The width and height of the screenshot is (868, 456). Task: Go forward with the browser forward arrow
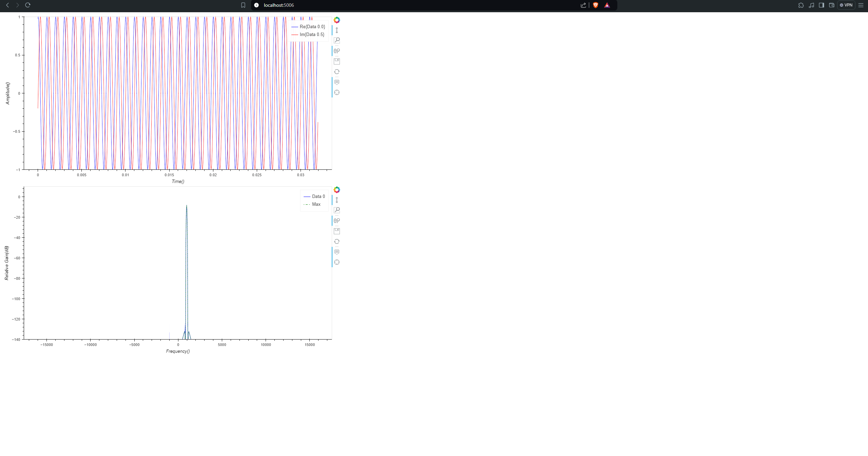18,5
